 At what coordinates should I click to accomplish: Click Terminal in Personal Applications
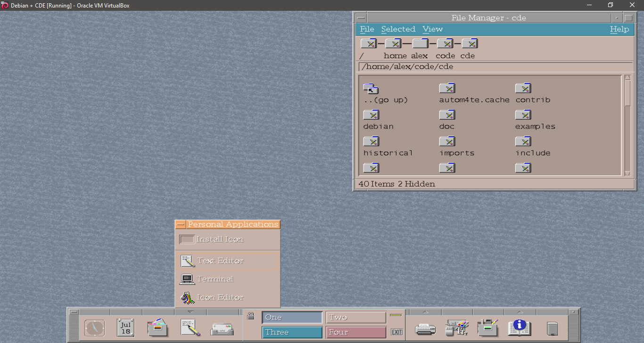(215, 279)
